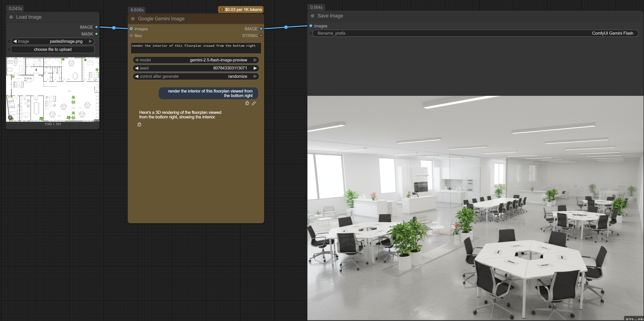This screenshot has width=644, height=321.
Task: Click the files input port on Gemini node
Action: [131, 36]
